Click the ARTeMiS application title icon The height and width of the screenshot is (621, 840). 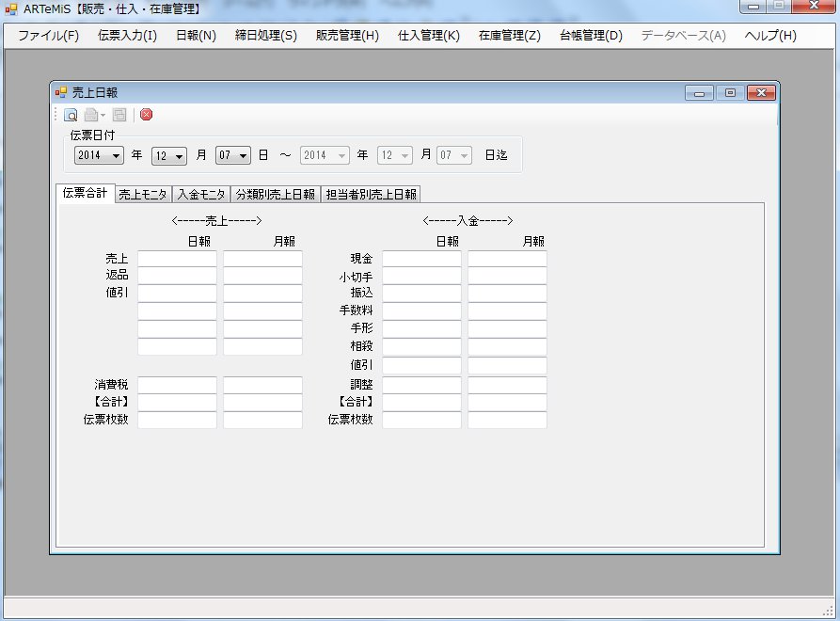point(10,9)
